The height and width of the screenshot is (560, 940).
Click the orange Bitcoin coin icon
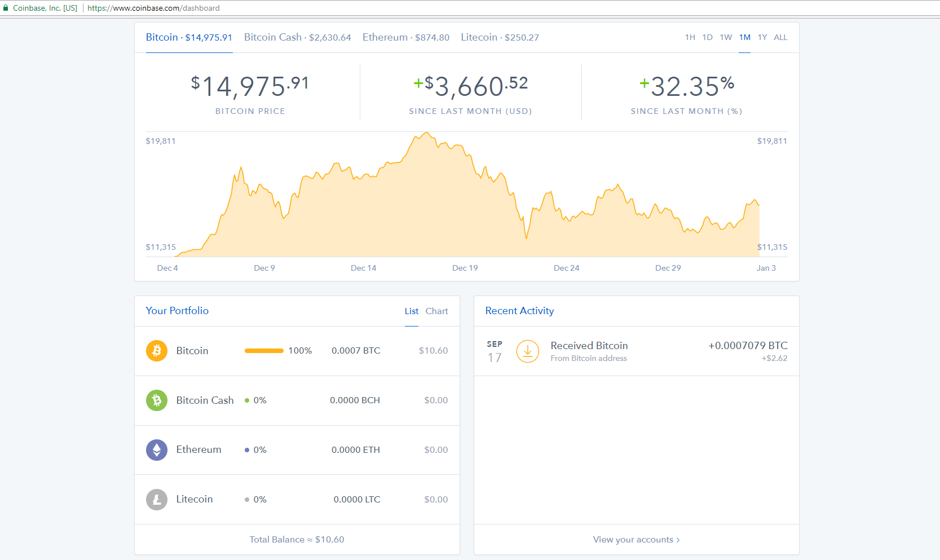pyautogui.click(x=157, y=351)
